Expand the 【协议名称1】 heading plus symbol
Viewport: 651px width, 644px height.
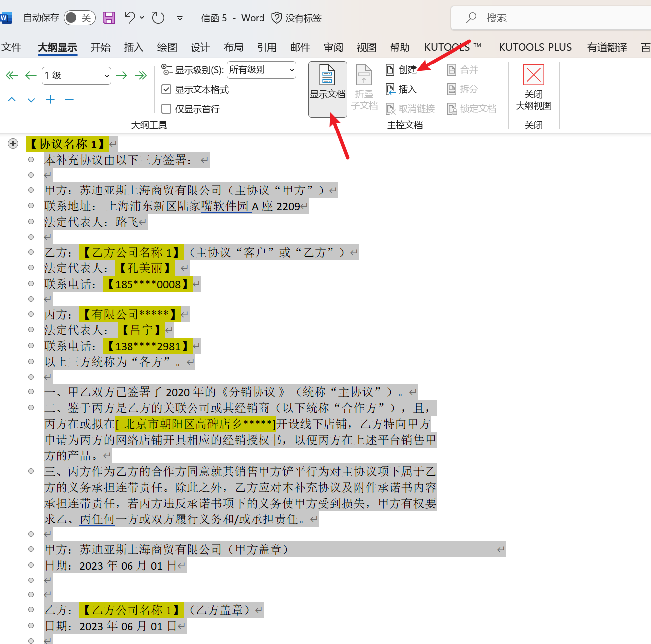(13, 144)
